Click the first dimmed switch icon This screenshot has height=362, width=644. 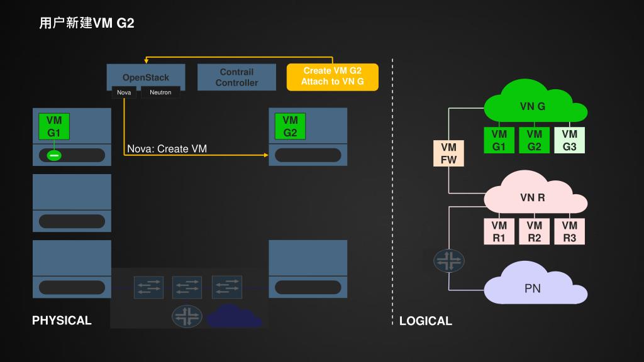point(148,287)
